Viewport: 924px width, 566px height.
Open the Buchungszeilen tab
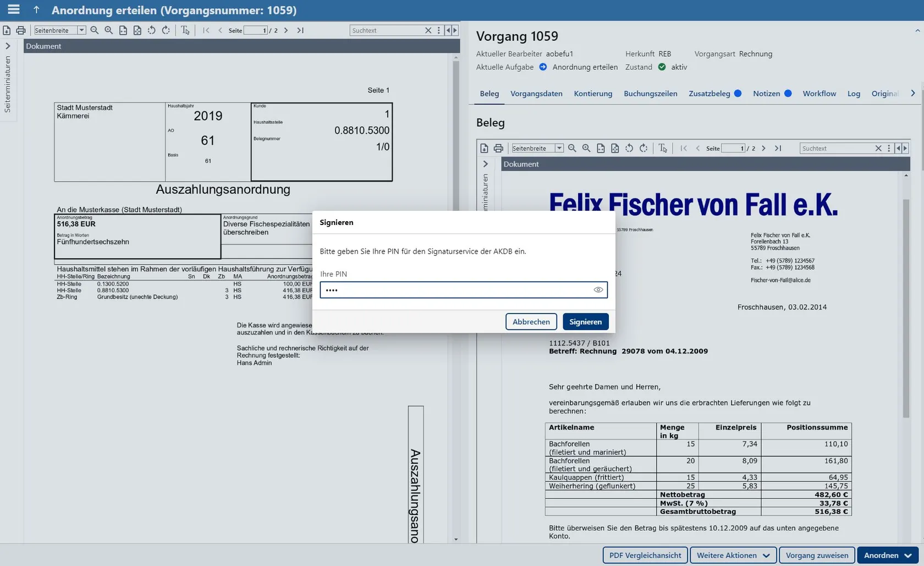[650, 94]
